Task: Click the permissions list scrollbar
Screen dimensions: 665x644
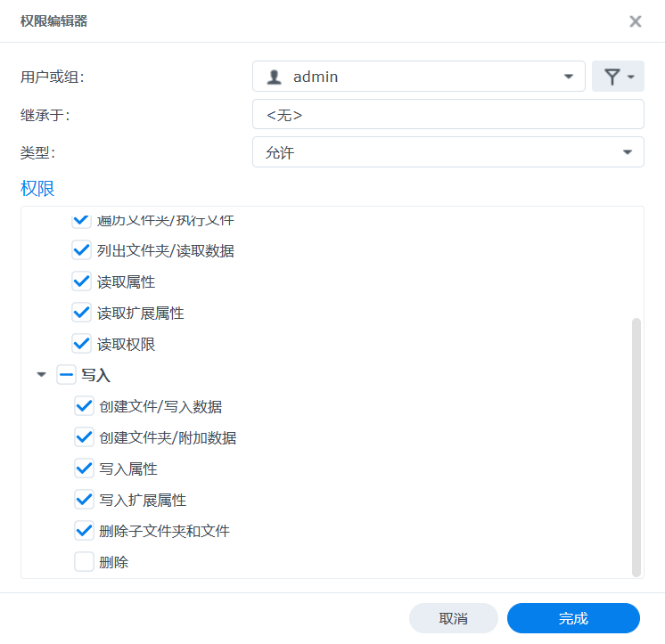Action: [636, 447]
